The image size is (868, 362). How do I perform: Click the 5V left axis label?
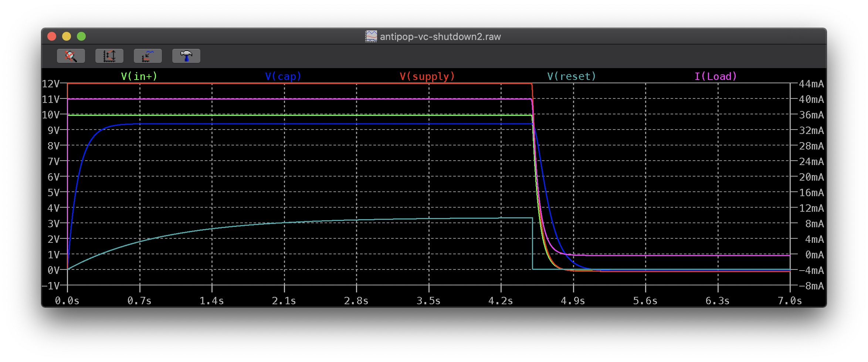pos(53,192)
